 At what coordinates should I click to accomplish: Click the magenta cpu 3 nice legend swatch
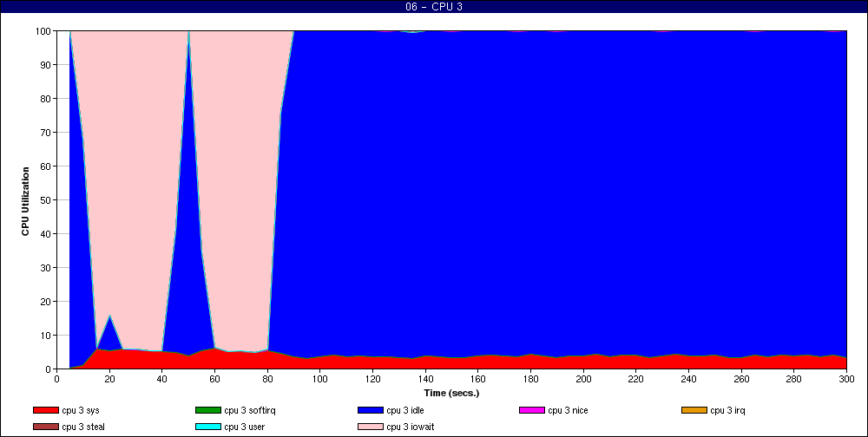tap(532, 410)
